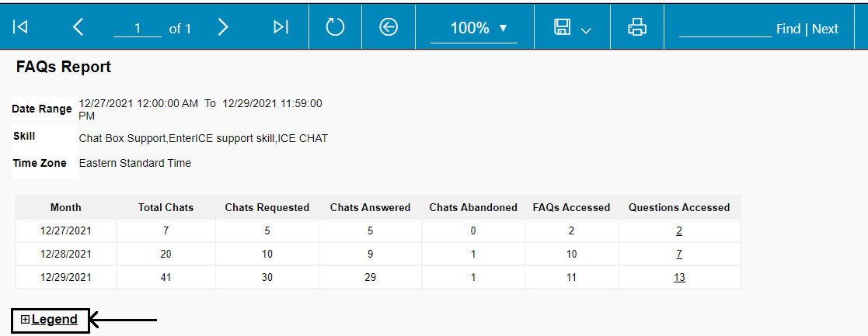Open Questions Accessed link for 12/29/2021

click(679, 277)
